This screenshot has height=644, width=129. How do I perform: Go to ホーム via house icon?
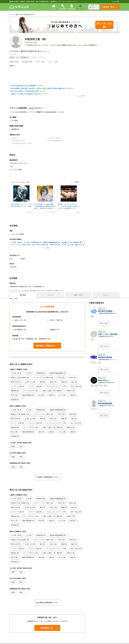tap(54, 7)
